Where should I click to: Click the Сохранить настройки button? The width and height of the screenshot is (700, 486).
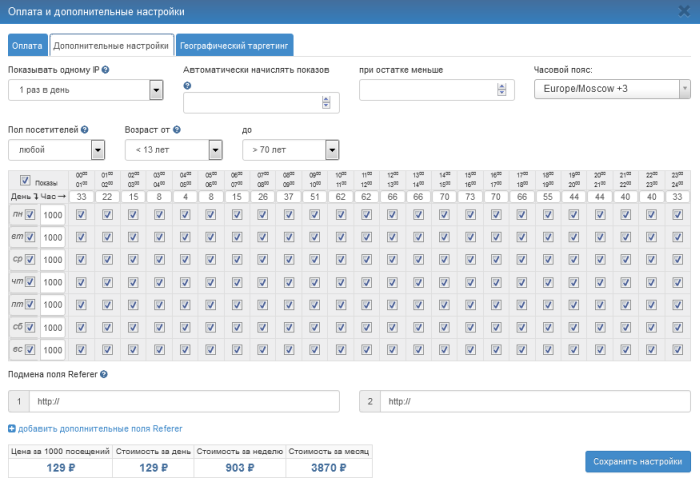click(636, 461)
